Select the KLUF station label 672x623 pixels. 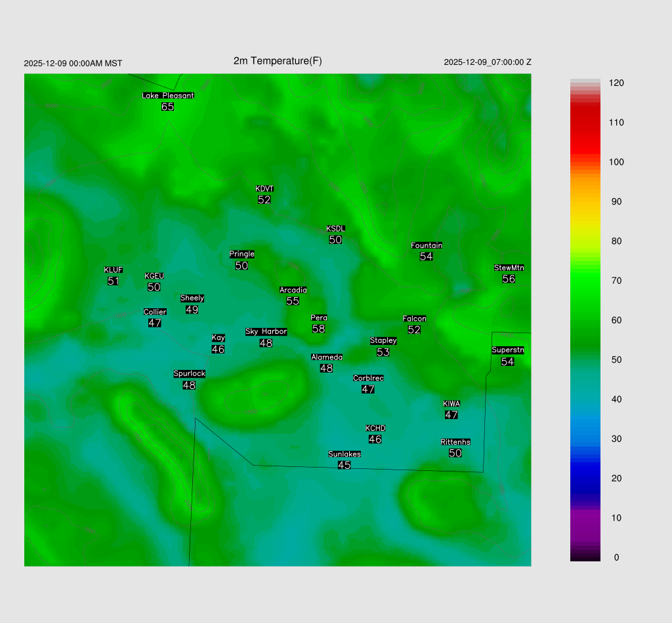pos(114,270)
